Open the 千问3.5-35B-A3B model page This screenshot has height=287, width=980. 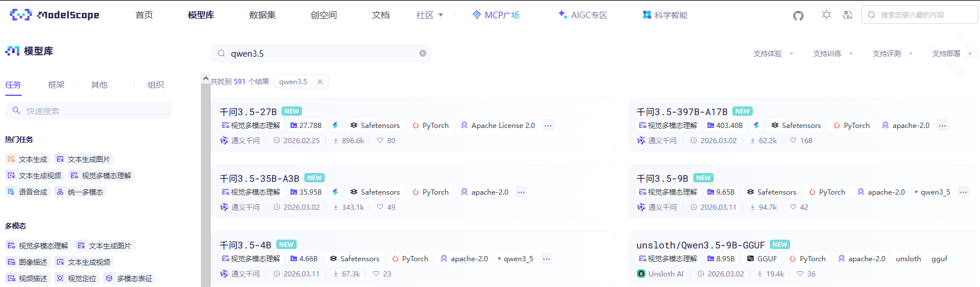tap(259, 178)
